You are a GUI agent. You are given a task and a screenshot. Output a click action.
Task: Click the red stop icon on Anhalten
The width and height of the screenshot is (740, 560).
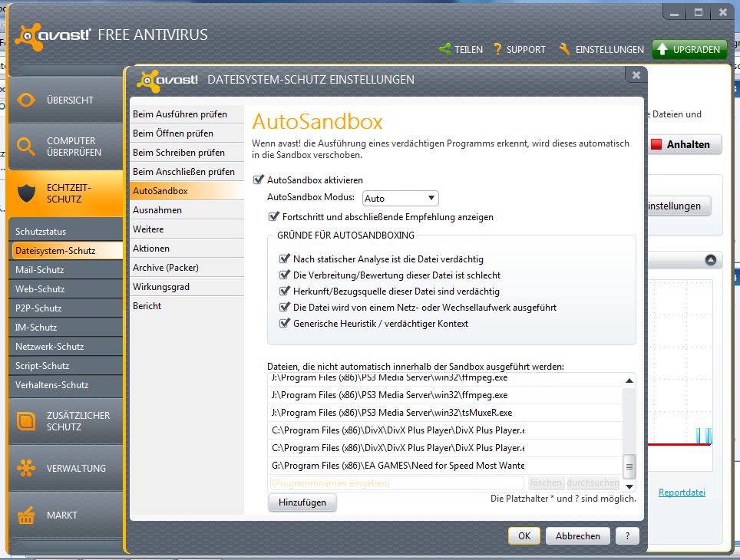pyautogui.click(x=656, y=144)
